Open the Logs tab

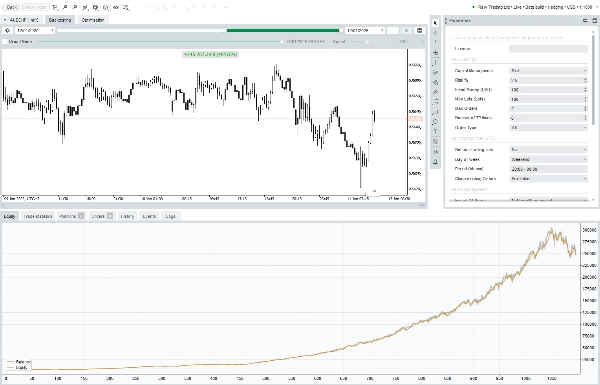(170, 216)
